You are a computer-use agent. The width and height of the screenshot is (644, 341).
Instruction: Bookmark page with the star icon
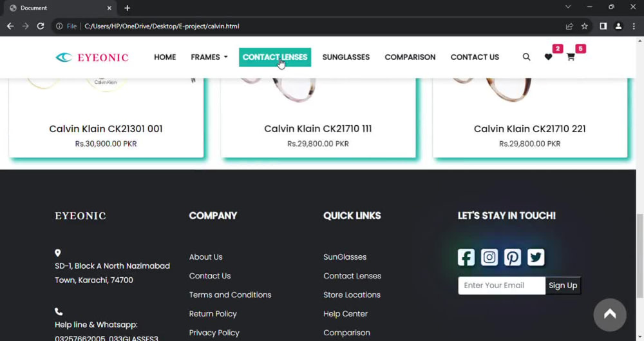point(585,26)
